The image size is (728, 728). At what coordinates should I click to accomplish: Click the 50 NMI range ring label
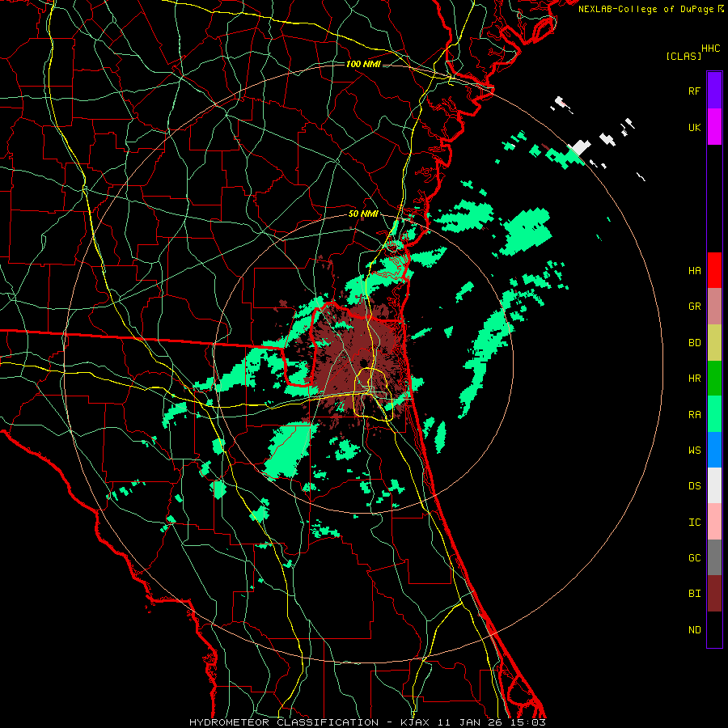(x=363, y=214)
